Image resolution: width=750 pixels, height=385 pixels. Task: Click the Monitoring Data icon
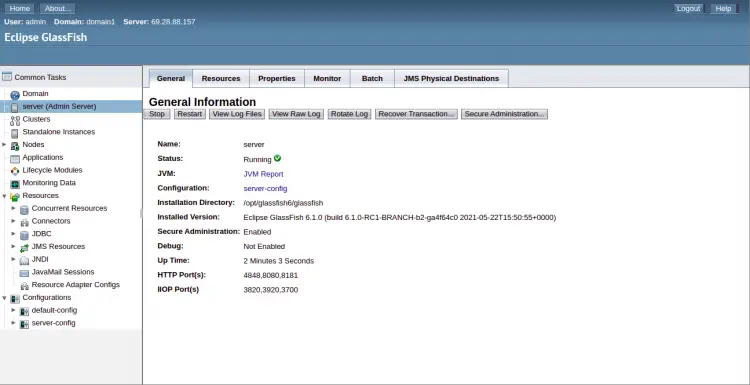[x=15, y=184]
